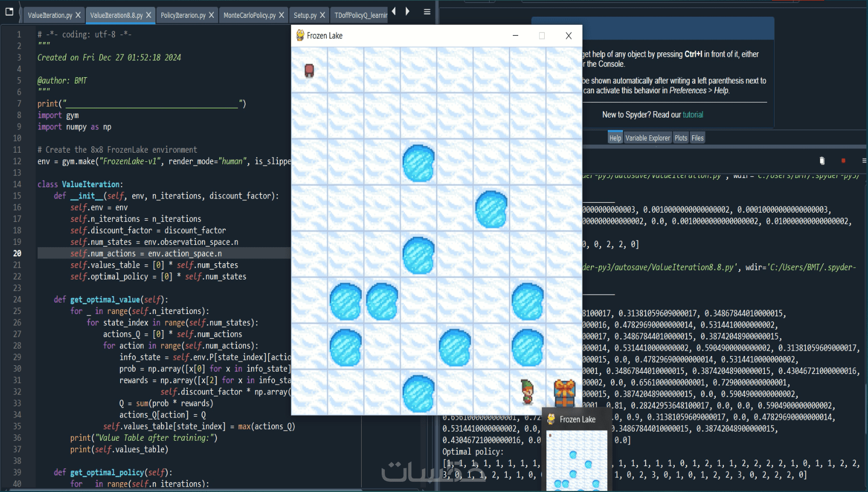Screen dimensions: 868x492
Task: Click the Frozen Lake preview thumbnail
Action: tap(577, 460)
